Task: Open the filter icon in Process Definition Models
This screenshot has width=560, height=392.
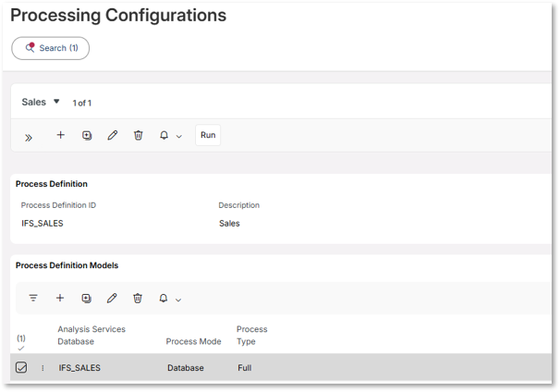Action: point(33,298)
